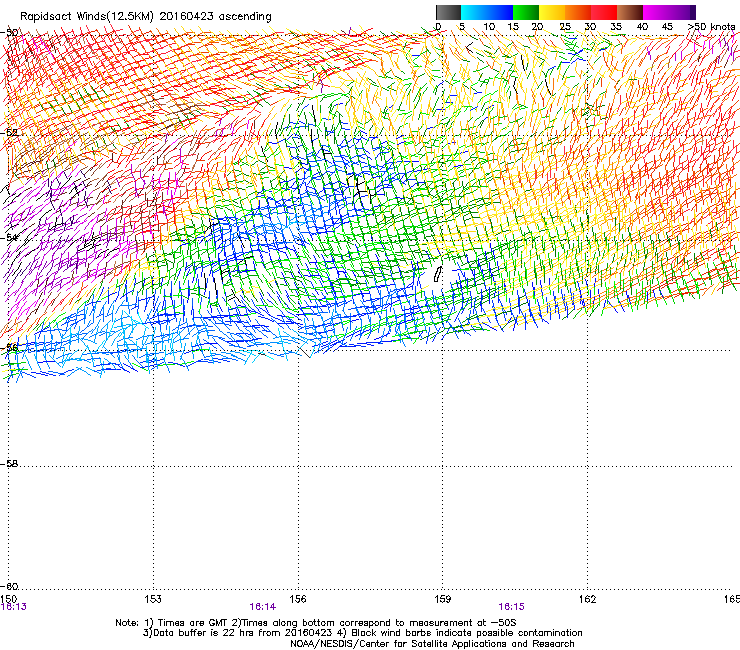740x650 pixels.
Task: Pick the magenta 40-45 knots legend swatch
Action: point(656,12)
